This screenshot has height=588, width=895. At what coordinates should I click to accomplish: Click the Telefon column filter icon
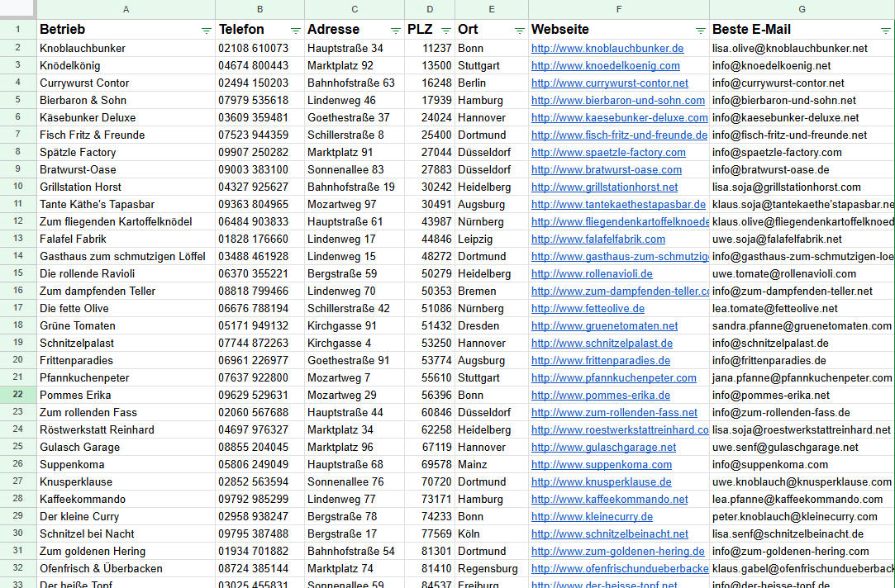(x=295, y=30)
